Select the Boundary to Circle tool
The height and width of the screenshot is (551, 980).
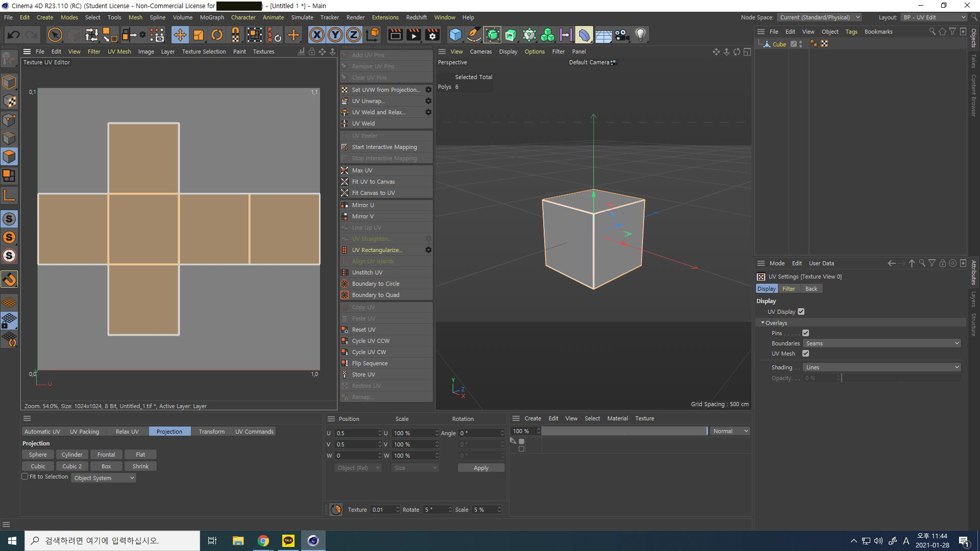tap(375, 283)
